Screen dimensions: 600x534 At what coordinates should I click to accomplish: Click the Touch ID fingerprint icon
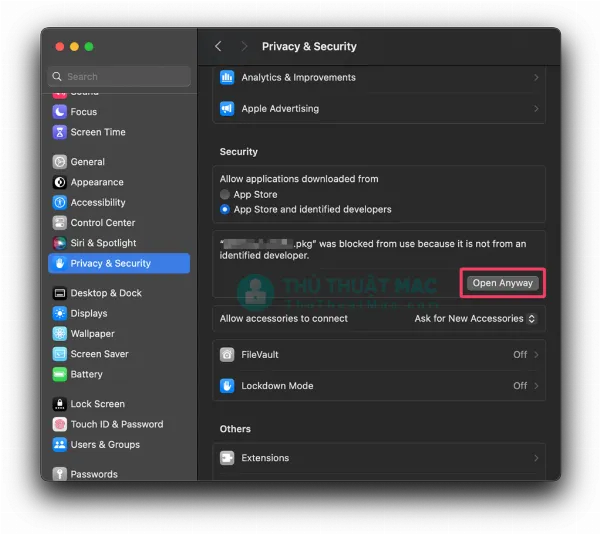coord(59,424)
